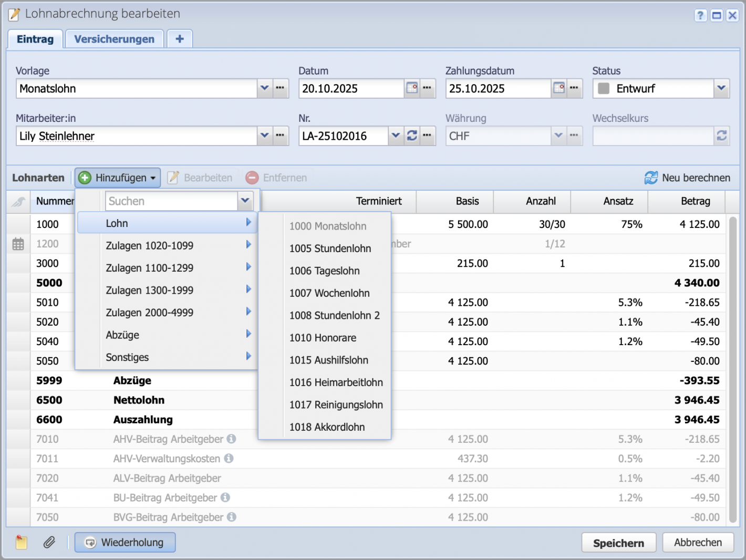
Task: Click the gray status color square beside Entwurf
Action: tap(603, 88)
